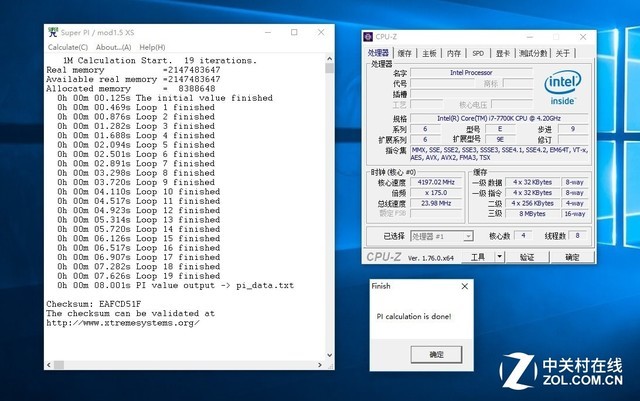Open the SPD tab
Image resolution: width=640 pixels, height=401 pixels.
(478, 53)
